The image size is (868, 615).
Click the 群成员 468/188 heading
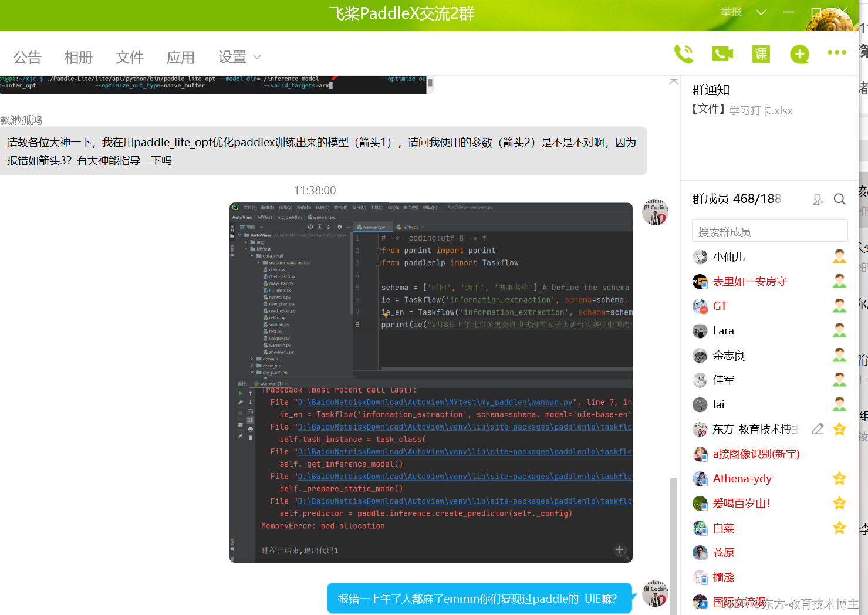click(737, 199)
